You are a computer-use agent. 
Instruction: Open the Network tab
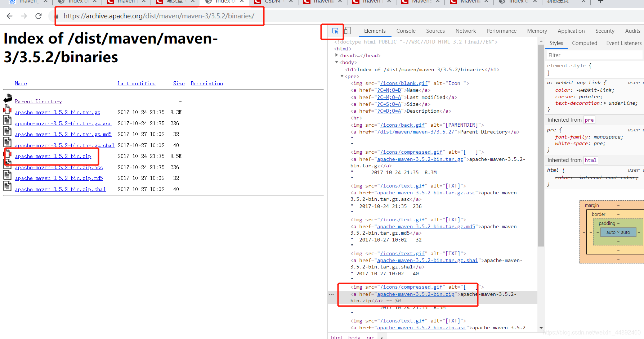pos(466,31)
